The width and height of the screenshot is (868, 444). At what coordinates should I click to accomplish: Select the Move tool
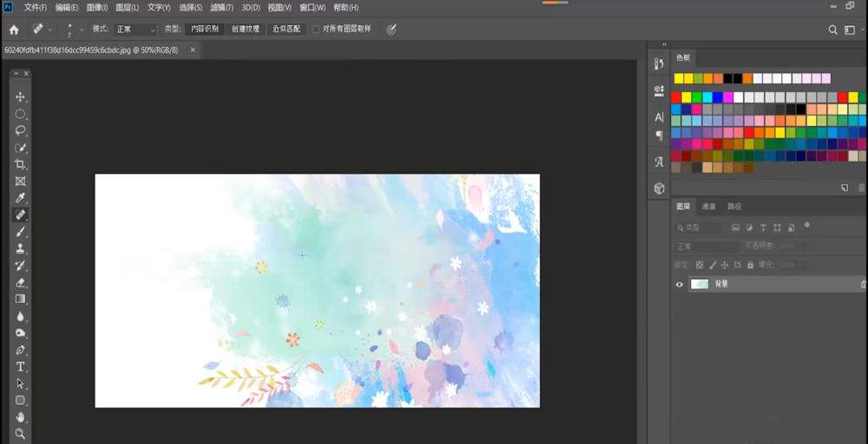(x=21, y=97)
